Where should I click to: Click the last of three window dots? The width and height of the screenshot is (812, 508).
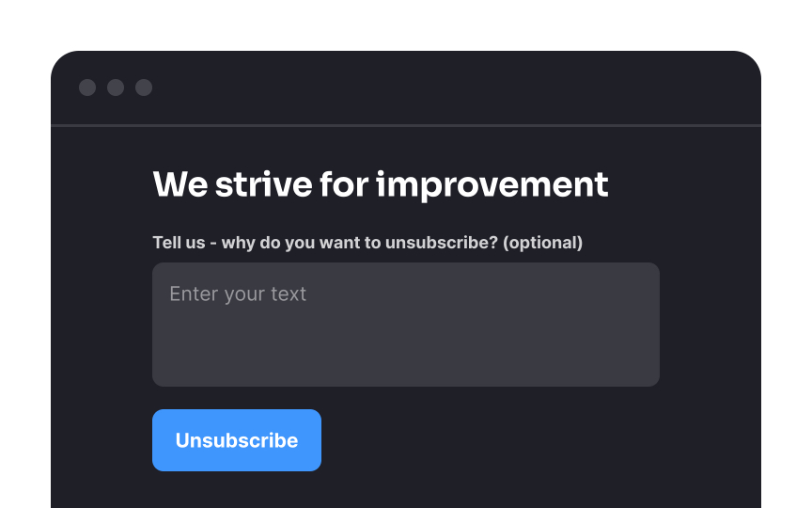(144, 87)
